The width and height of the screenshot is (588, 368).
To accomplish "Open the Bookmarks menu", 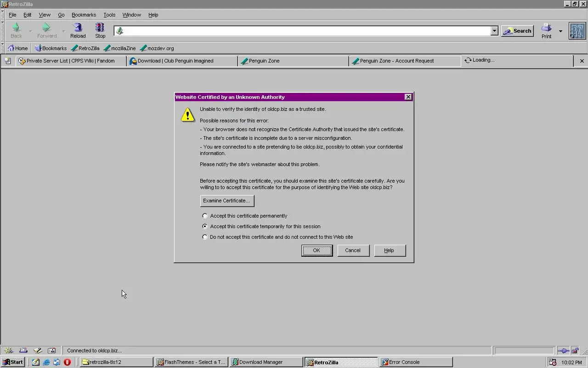I will [x=84, y=15].
